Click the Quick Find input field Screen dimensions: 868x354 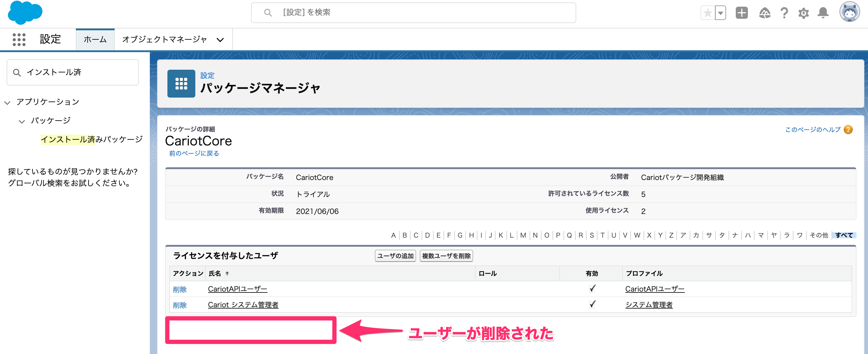pyautogui.click(x=73, y=72)
